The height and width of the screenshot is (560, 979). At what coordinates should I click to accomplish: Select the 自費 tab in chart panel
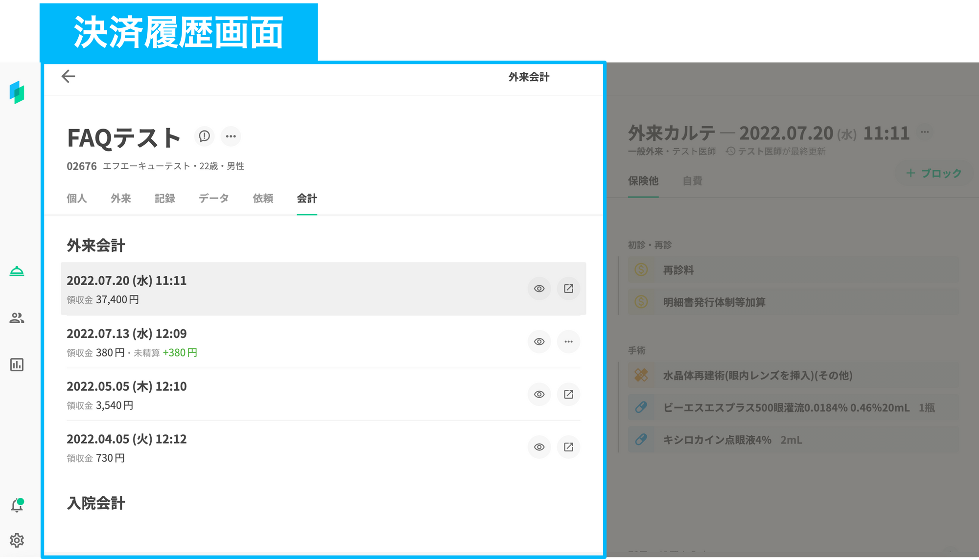tap(692, 181)
